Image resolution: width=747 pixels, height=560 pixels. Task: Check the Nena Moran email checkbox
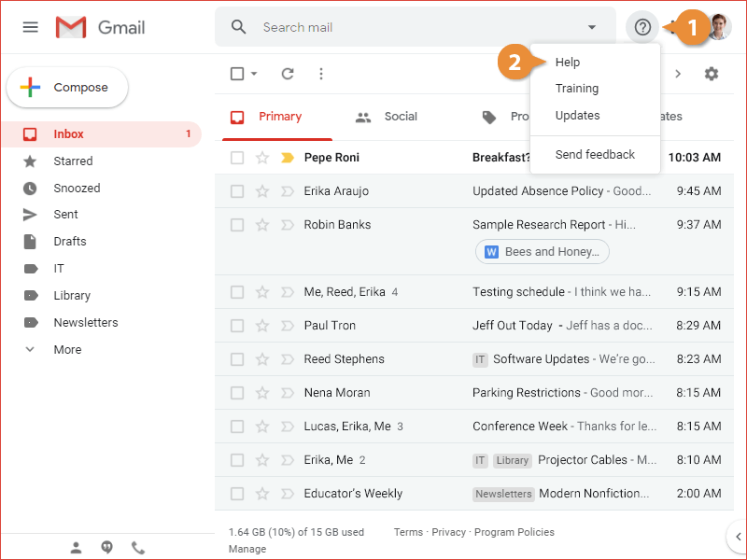[237, 393]
